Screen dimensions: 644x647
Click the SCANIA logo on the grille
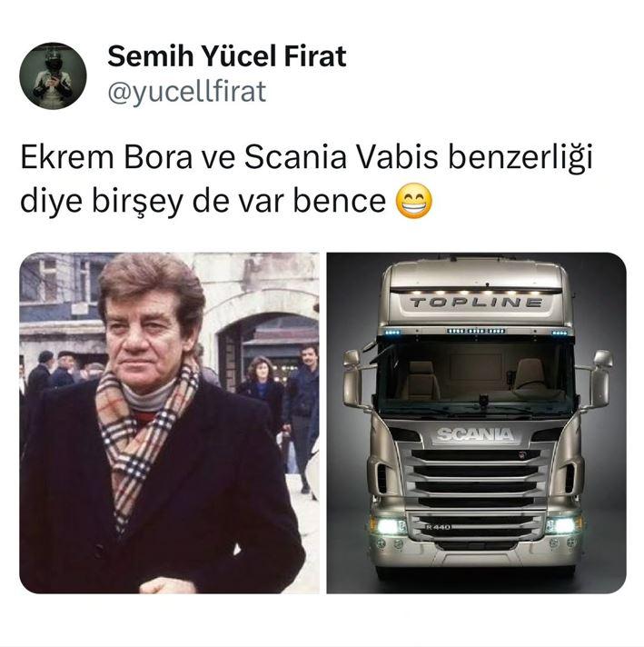coord(475,434)
